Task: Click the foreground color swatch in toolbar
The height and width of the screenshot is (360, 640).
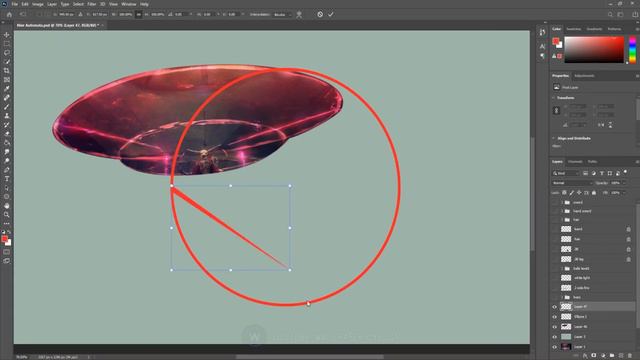Action: [4, 239]
